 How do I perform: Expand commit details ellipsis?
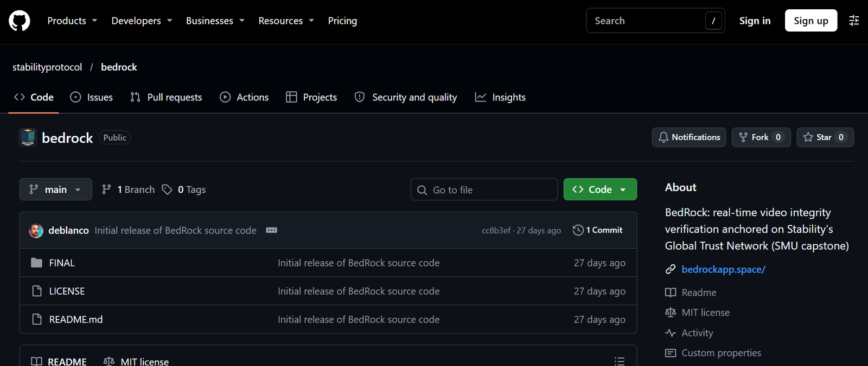272,230
